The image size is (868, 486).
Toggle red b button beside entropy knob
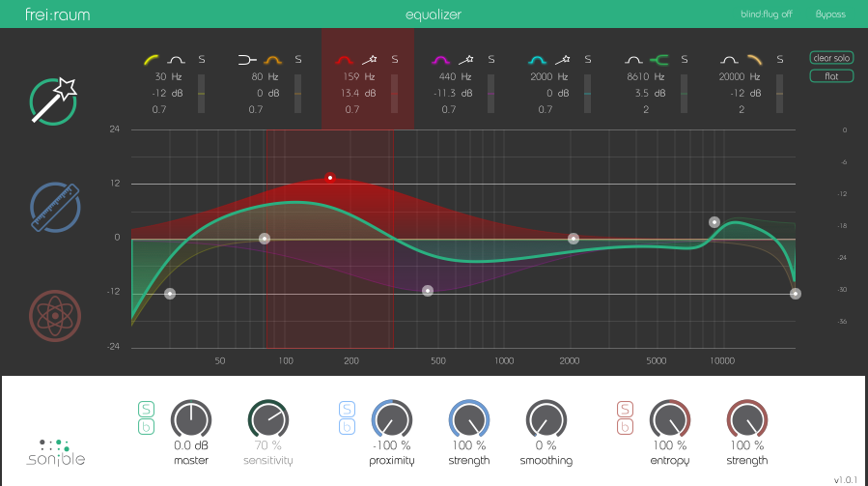point(625,427)
